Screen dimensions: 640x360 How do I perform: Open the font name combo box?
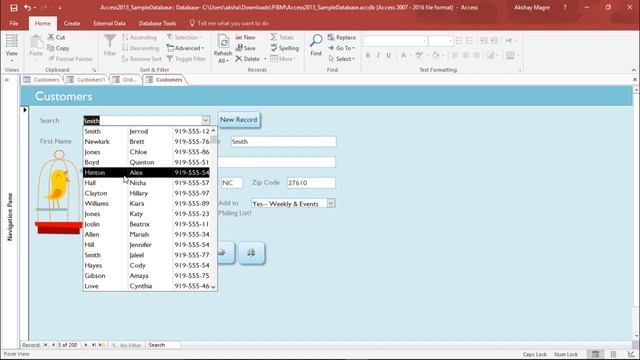pos(396,41)
